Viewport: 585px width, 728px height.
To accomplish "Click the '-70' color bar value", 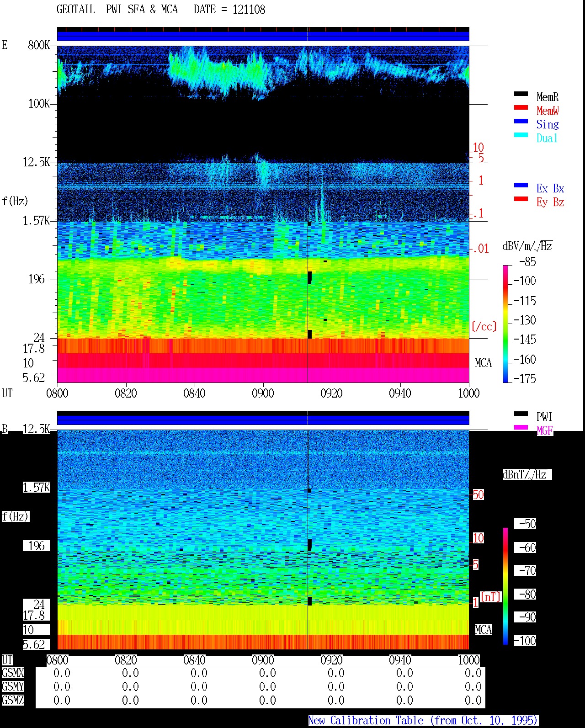I will (527, 571).
